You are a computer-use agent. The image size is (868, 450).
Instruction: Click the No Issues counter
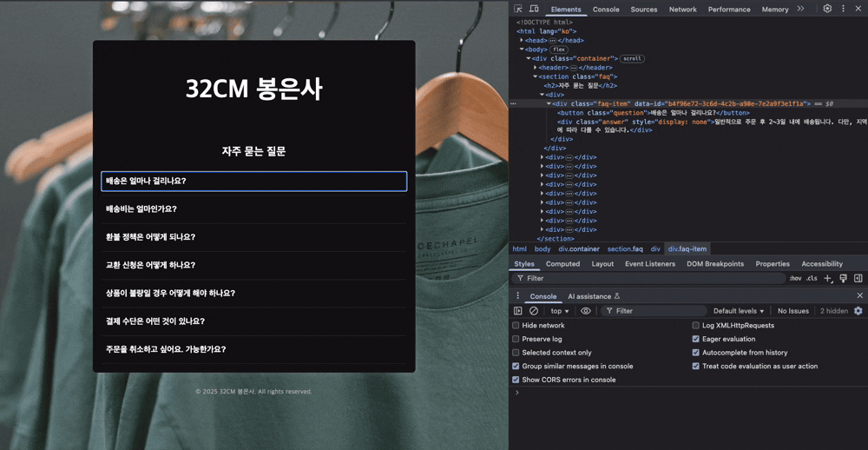[x=792, y=311]
